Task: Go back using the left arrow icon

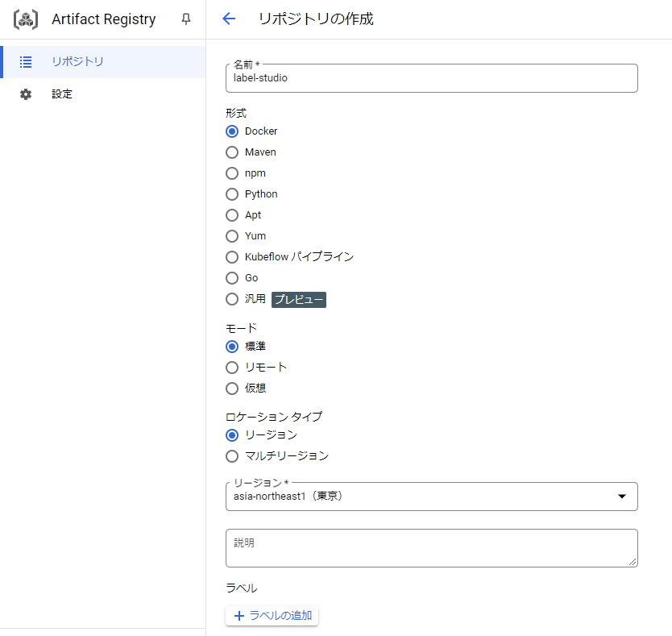Action: [x=229, y=19]
